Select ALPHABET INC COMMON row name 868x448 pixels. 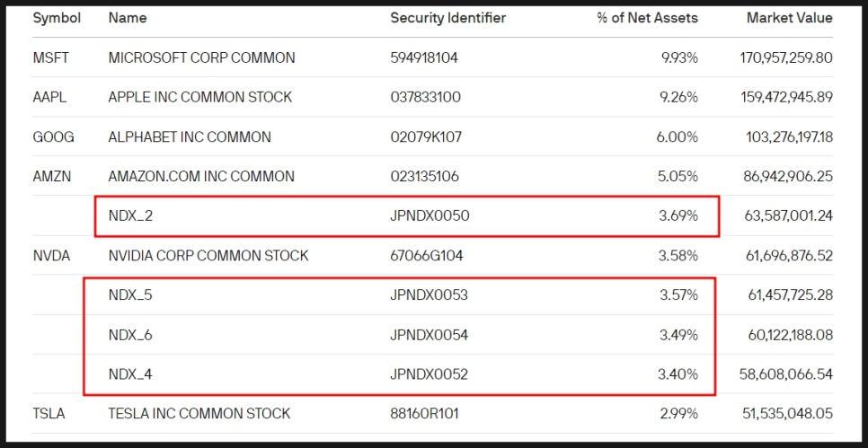[190, 136]
